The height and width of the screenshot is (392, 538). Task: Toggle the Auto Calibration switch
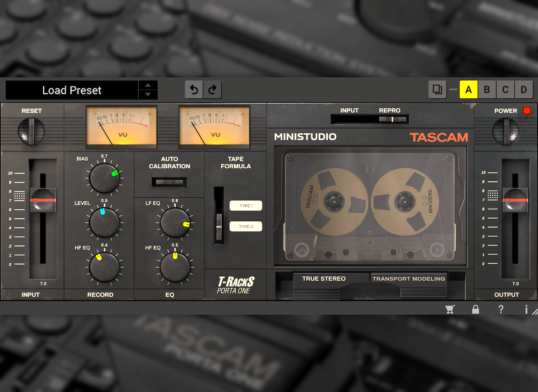coord(169,182)
